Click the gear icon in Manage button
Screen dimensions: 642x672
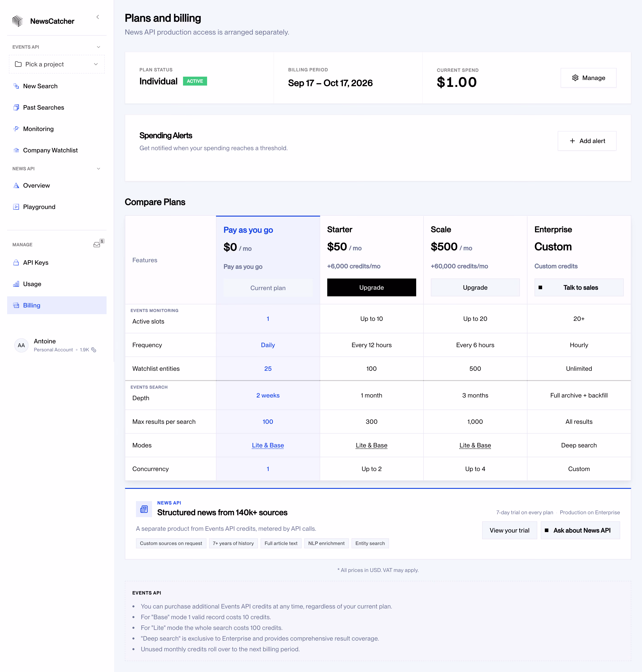tap(575, 78)
